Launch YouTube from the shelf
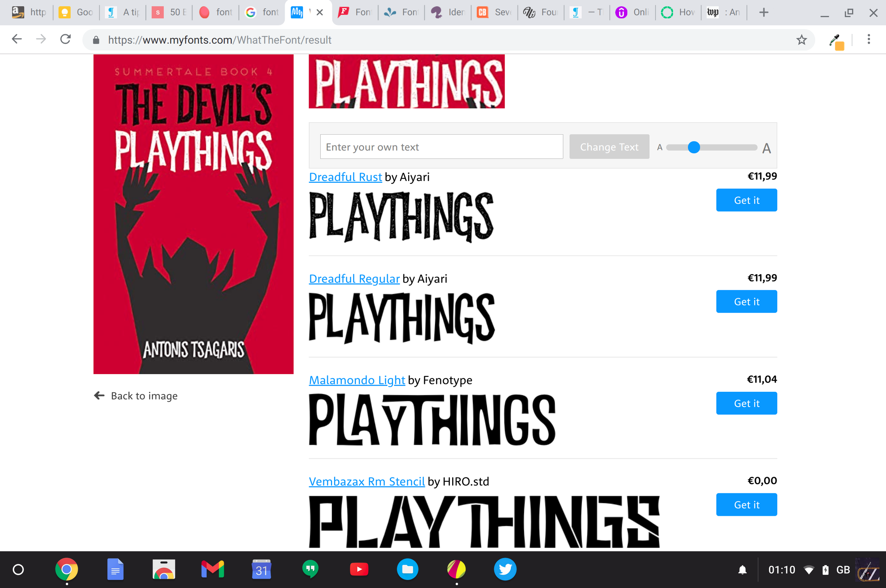 359,569
